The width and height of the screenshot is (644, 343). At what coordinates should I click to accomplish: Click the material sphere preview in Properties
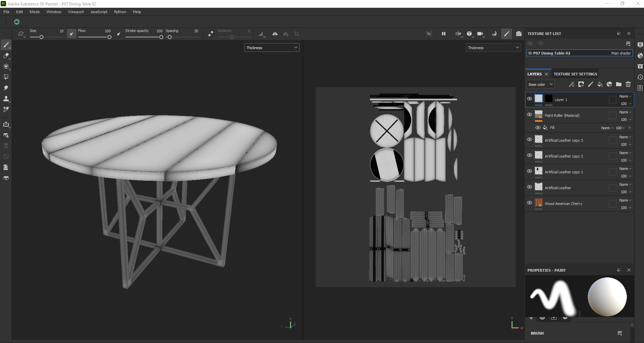607,297
